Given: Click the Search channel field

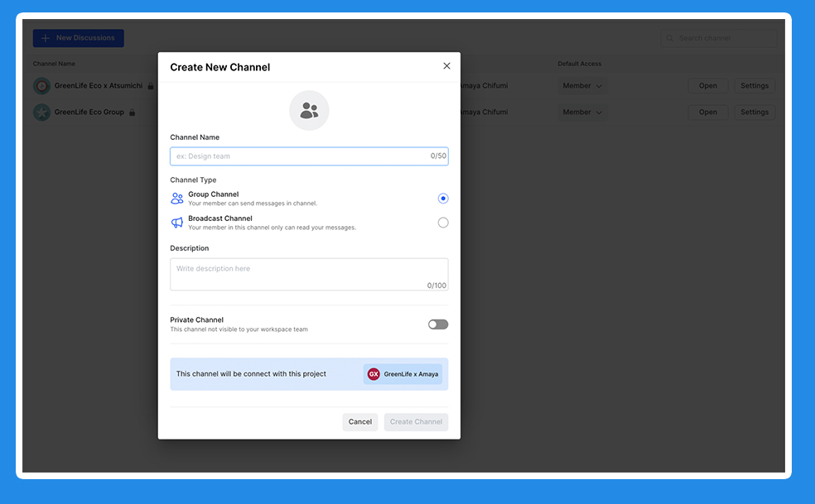Looking at the screenshot, I should point(719,38).
